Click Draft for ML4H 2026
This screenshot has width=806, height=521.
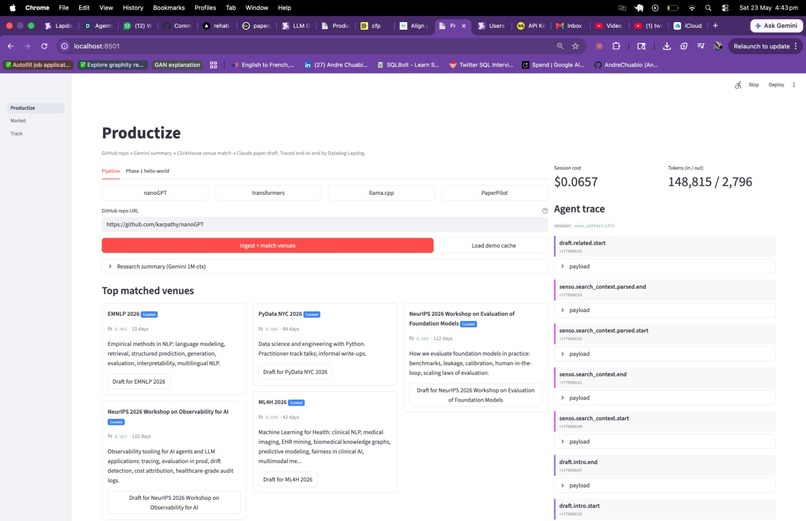click(x=288, y=479)
